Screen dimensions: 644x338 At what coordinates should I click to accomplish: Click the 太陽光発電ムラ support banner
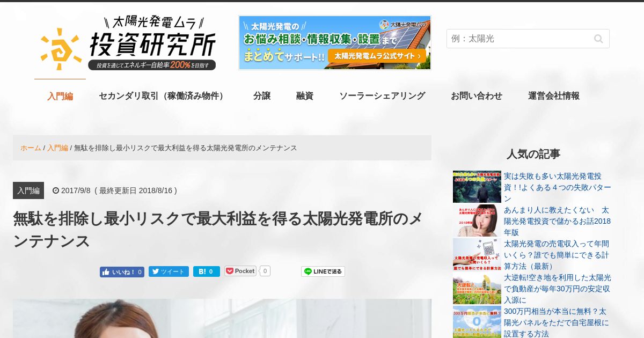(x=335, y=42)
